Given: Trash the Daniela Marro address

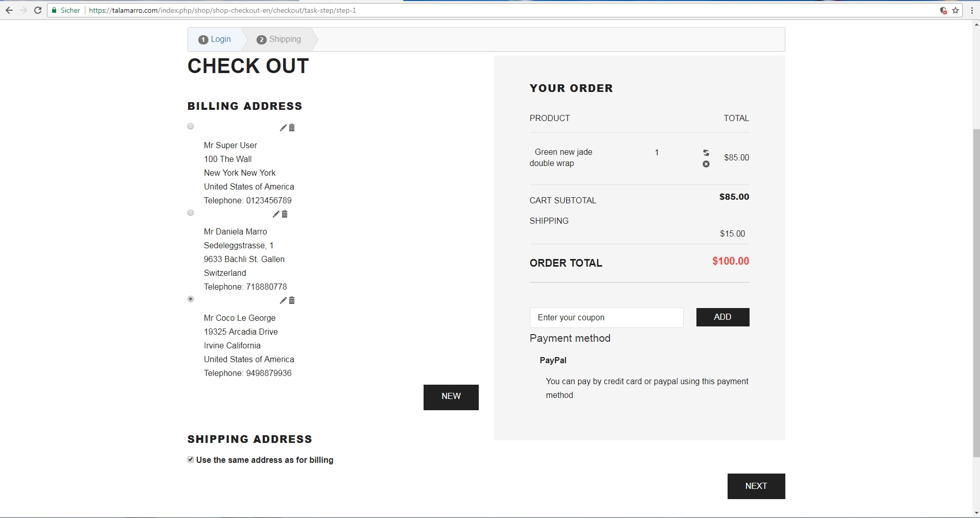Looking at the screenshot, I should 285,214.
